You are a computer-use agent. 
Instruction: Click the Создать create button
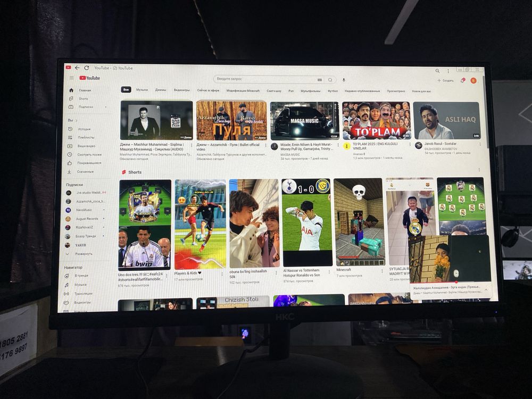[445, 80]
